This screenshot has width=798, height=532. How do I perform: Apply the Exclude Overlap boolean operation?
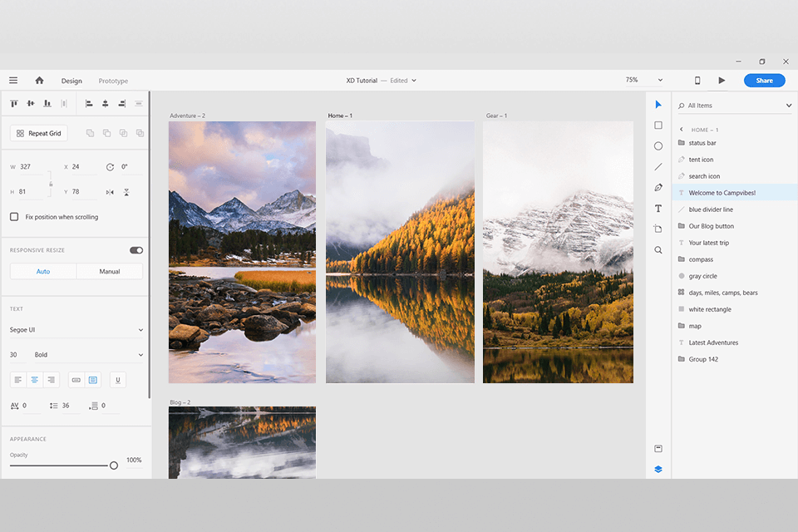(x=140, y=133)
